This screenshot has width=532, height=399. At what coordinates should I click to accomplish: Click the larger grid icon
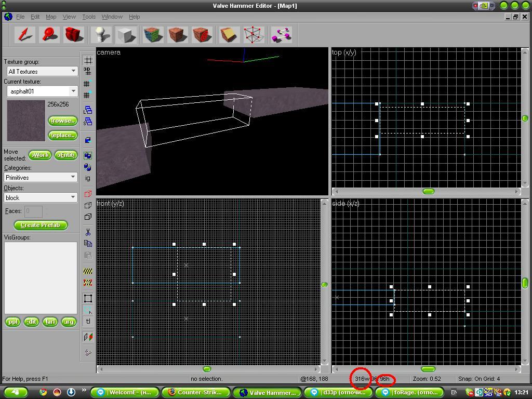[x=87, y=95]
